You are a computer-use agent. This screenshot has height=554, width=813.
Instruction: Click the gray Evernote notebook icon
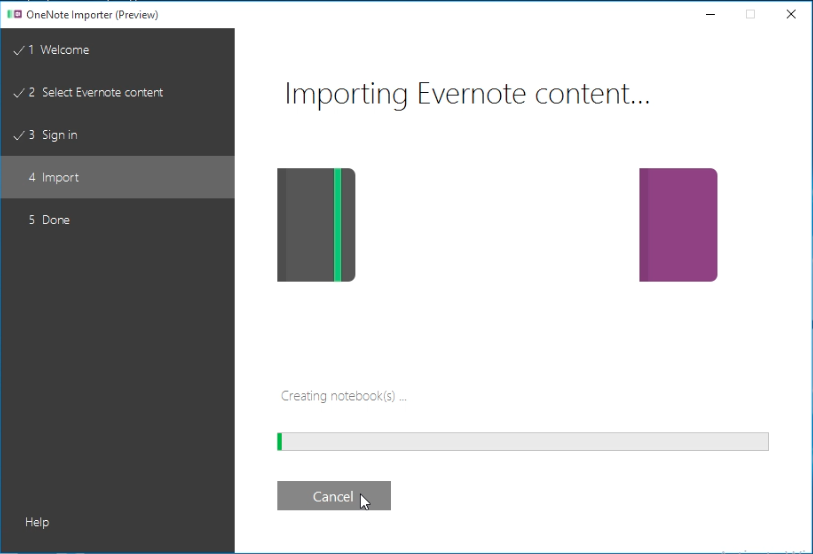pyautogui.click(x=316, y=225)
